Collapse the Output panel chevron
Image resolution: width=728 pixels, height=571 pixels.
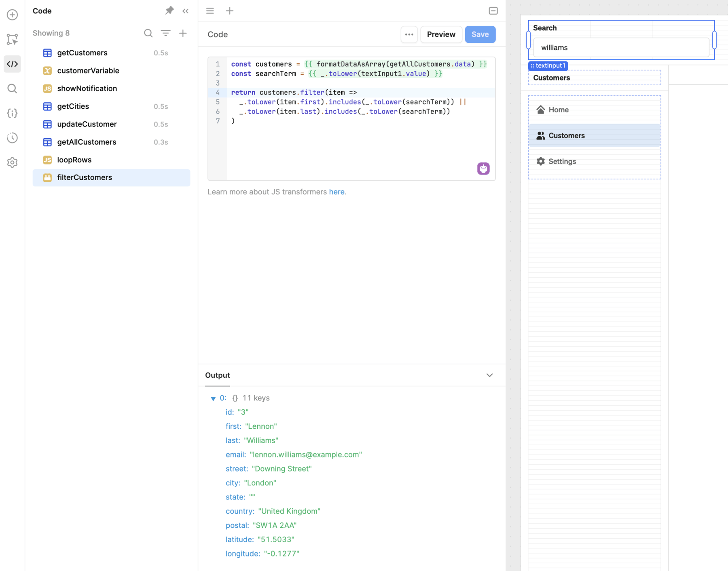click(489, 375)
